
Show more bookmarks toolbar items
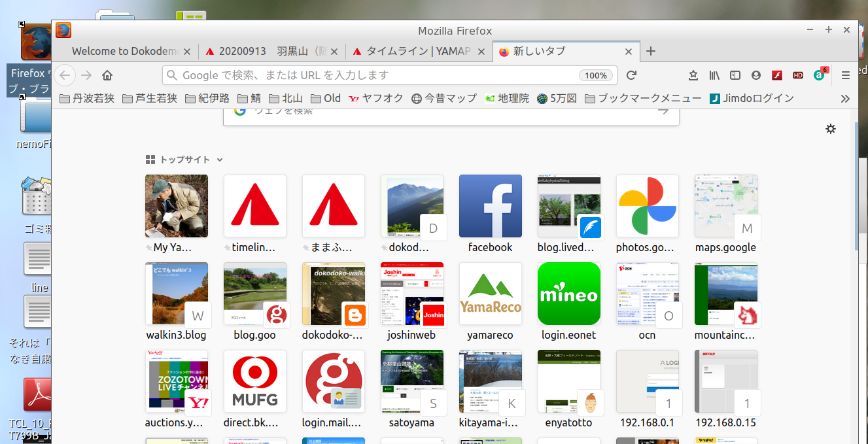845,99
